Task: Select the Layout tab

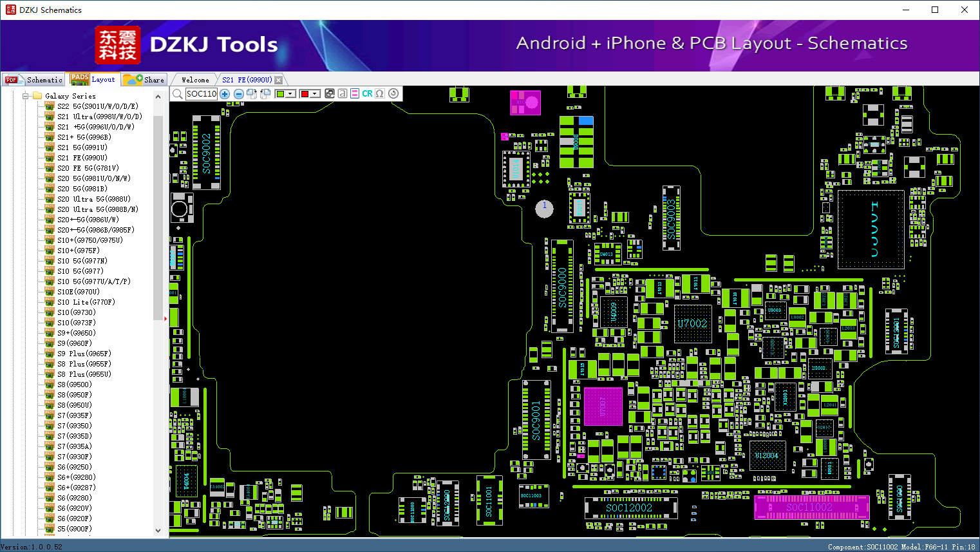Action: 93,79
